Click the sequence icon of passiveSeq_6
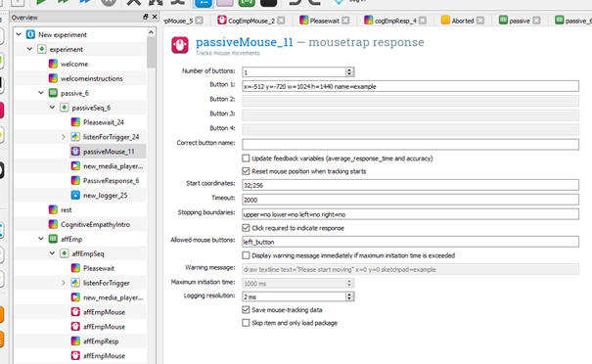The image size is (592, 364). (65, 108)
